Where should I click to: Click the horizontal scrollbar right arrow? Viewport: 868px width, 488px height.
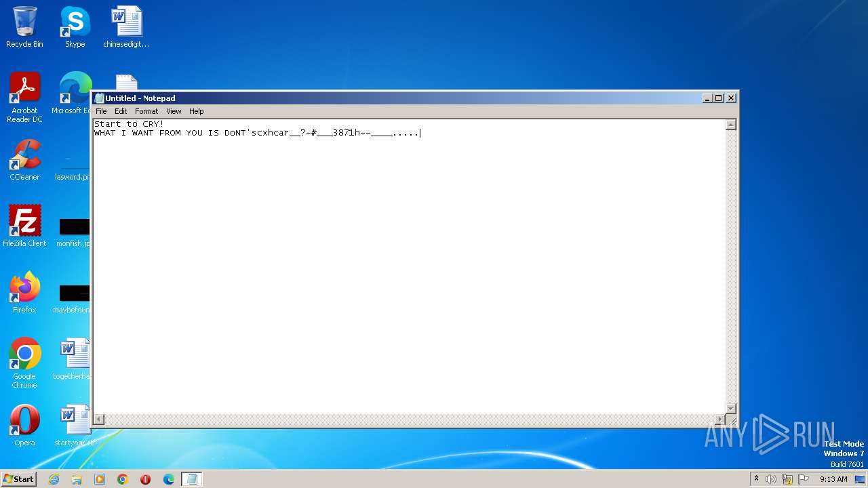720,420
